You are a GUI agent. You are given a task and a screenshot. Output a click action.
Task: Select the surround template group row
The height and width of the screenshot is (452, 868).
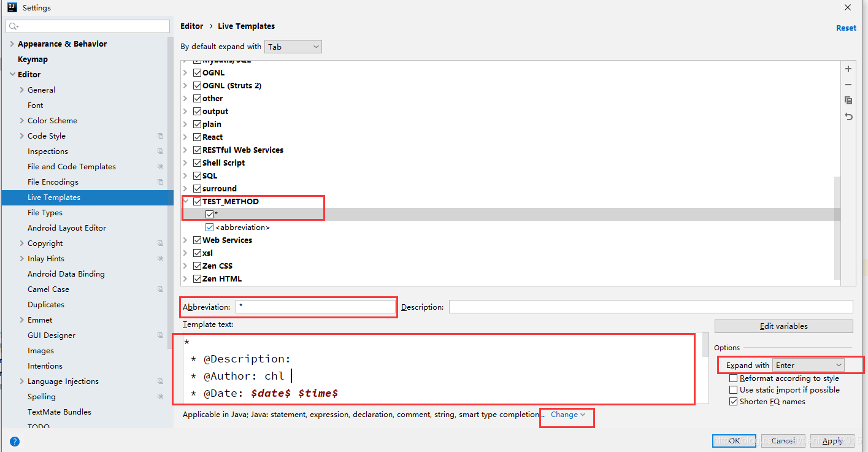[510, 188]
